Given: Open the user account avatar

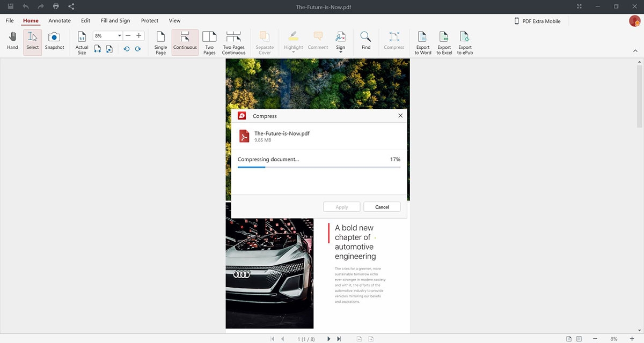Looking at the screenshot, I should click(x=635, y=21).
